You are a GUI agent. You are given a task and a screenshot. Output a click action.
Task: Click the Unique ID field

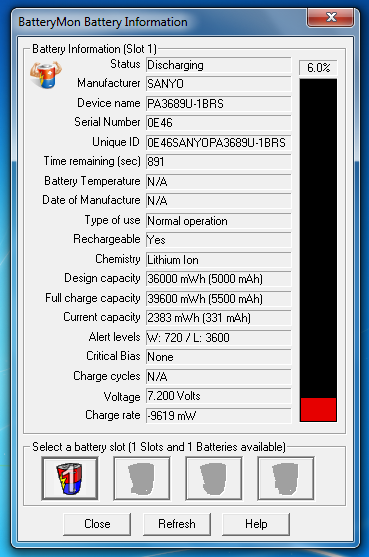(218, 143)
